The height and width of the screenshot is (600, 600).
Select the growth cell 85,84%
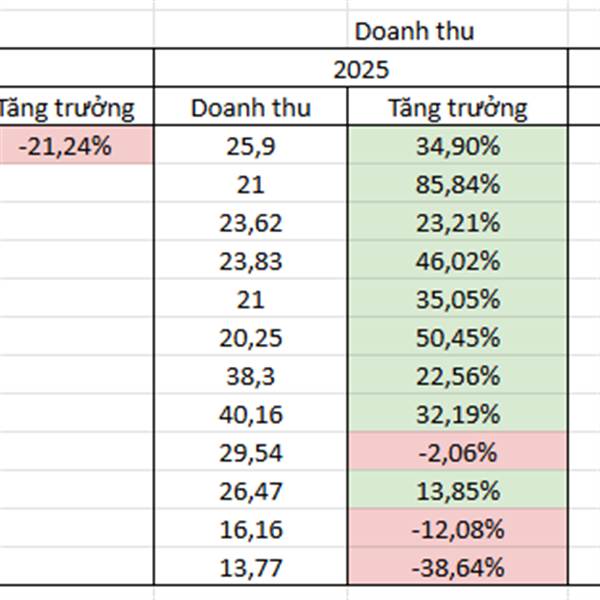(x=457, y=184)
